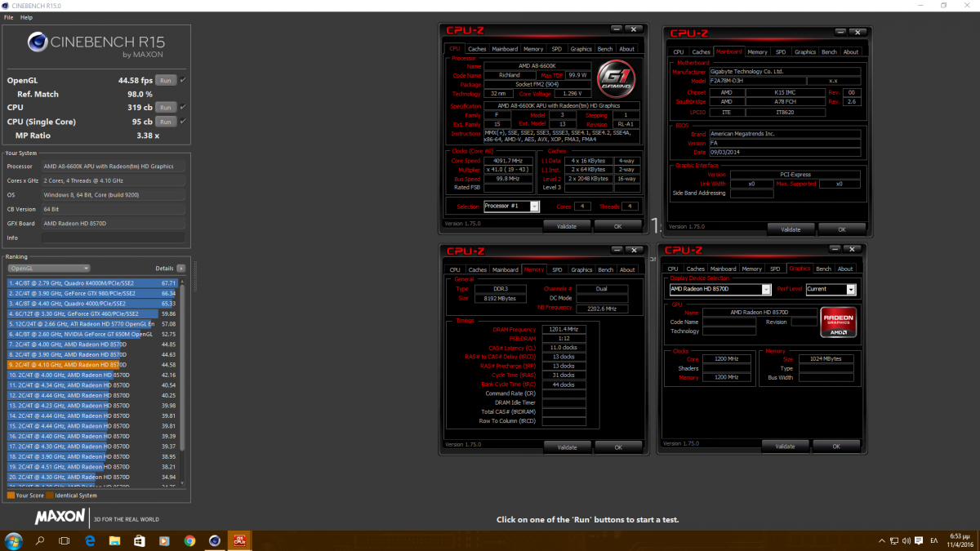Open taskbar Search magnifier icon

tap(39, 540)
